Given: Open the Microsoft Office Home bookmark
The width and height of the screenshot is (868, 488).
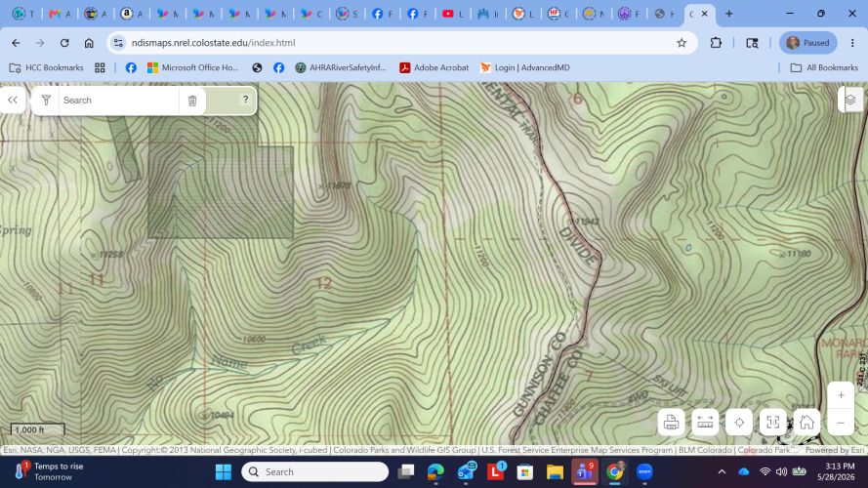Looking at the screenshot, I should pyautogui.click(x=193, y=67).
